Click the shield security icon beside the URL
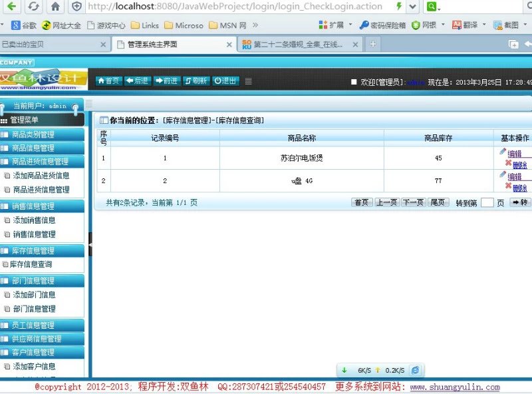 coord(76,6)
